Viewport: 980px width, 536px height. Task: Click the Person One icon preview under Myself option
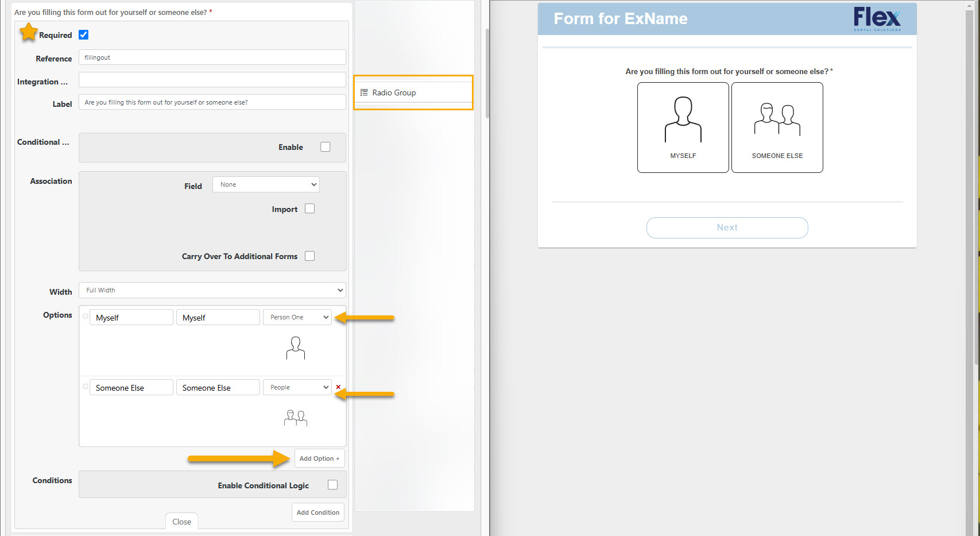pyautogui.click(x=296, y=348)
